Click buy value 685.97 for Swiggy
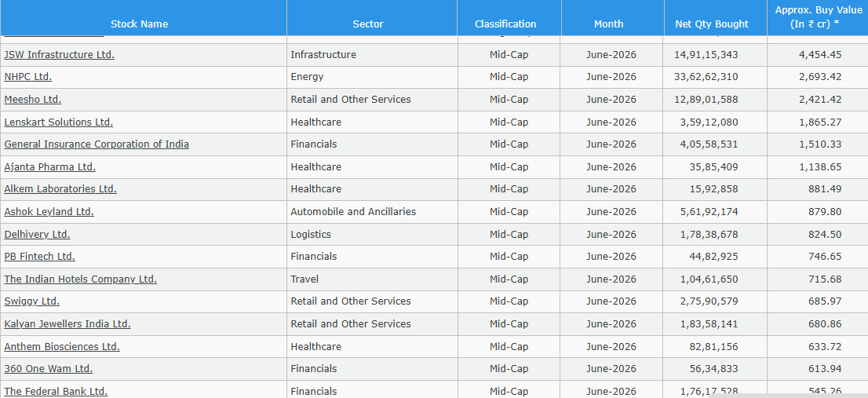This screenshot has width=868, height=398. pyautogui.click(x=825, y=301)
